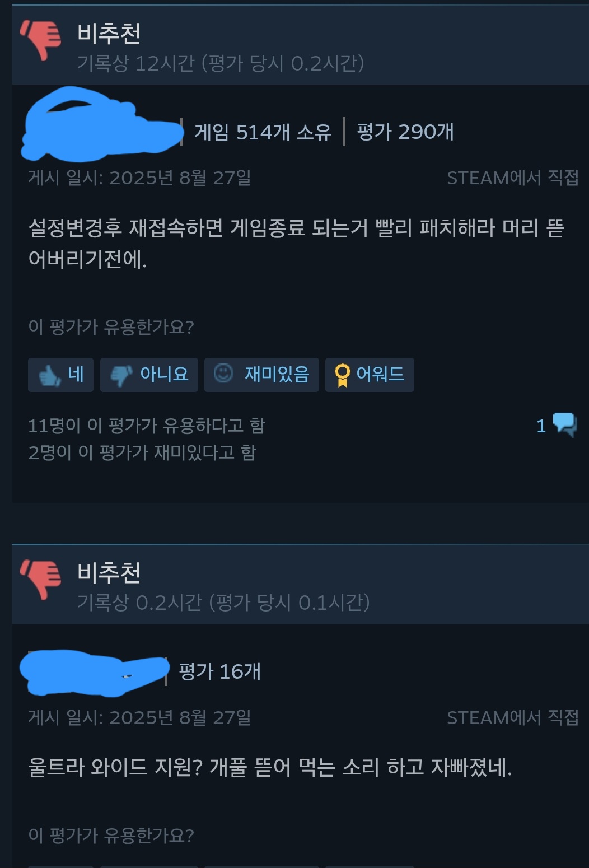Rate first review as 재미있음

coord(261,375)
